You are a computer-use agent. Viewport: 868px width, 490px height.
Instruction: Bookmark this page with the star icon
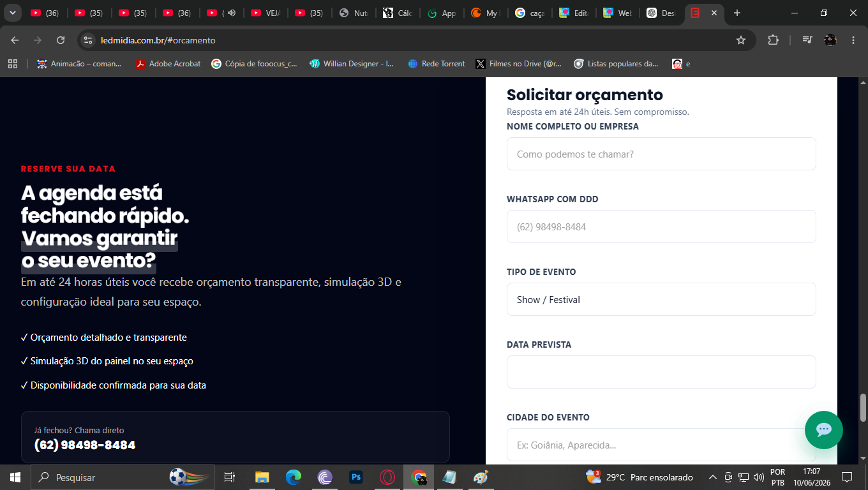pyautogui.click(x=741, y=40)
